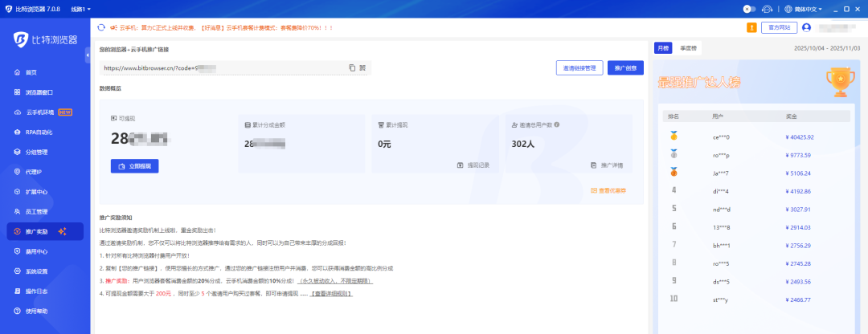
Task: Show QR code for promotion link
Action: [362, 67]
